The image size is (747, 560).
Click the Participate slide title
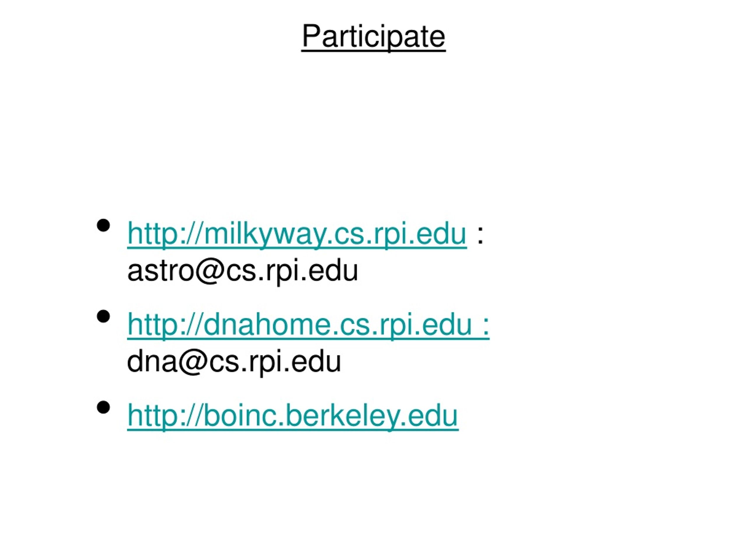(373, 37)
